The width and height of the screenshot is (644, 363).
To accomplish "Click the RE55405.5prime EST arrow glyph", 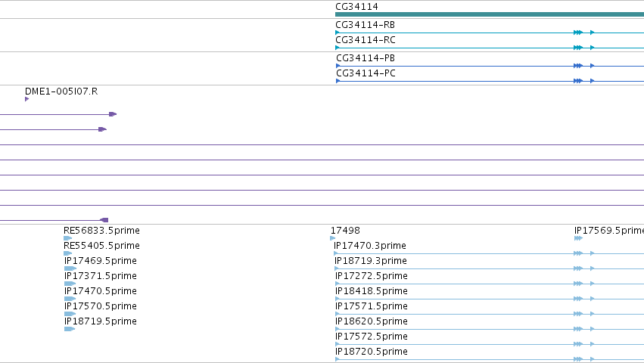I will 68,253.
